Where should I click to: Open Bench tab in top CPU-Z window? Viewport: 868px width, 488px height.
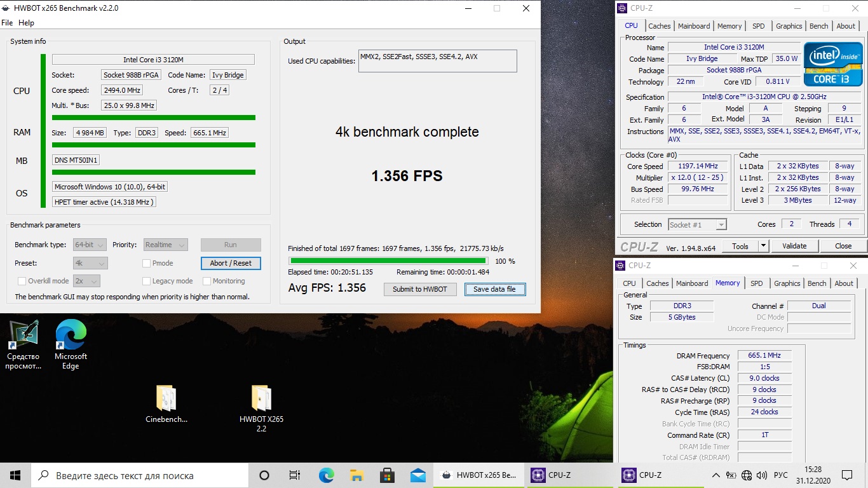[819, 26]
